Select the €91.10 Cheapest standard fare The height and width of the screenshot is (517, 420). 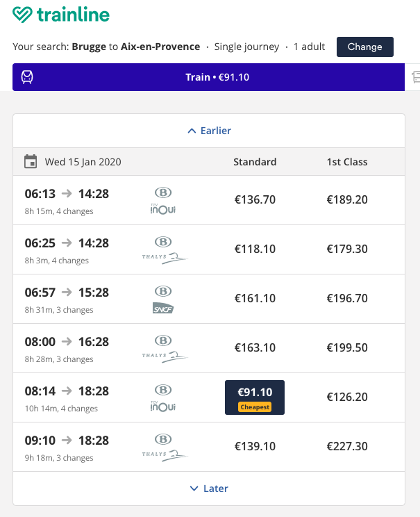coord(255,397)
